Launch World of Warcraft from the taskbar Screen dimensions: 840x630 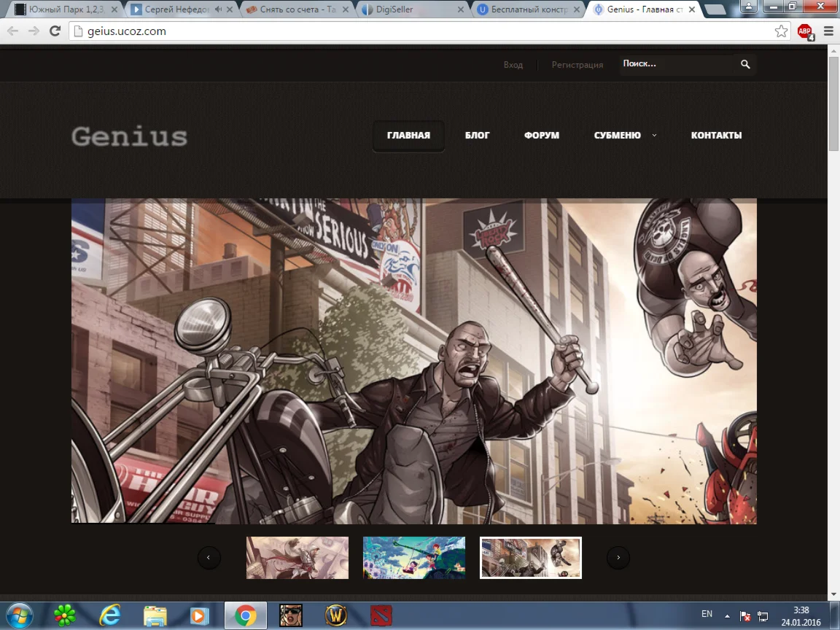[336, 615]
